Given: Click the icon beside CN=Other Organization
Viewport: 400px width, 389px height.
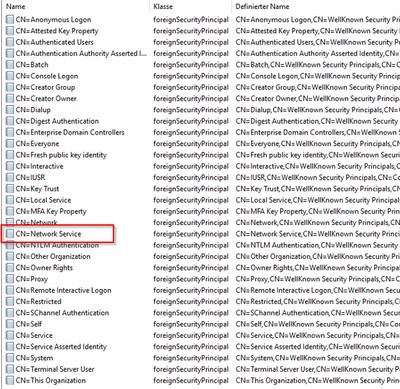Looking at the screenshot, I should tap(10, 257).
